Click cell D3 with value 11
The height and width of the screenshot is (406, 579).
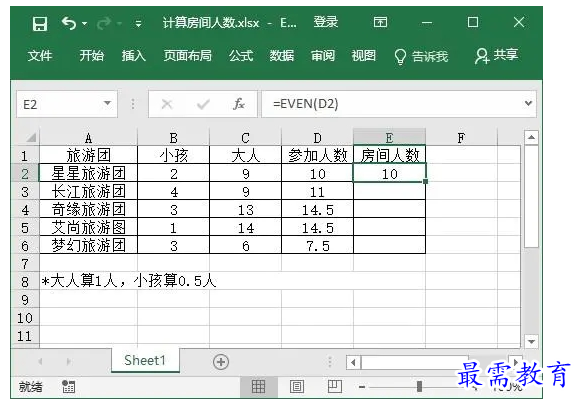pyautogui.click(x=318, y=191)
